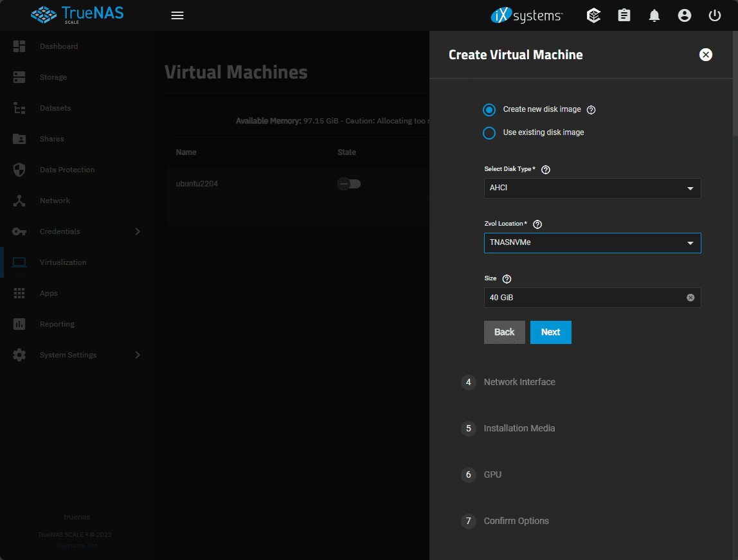This screenshot has width=738, height=560.
Task: Clear the Size field with X icon
Action: (690, 298)
